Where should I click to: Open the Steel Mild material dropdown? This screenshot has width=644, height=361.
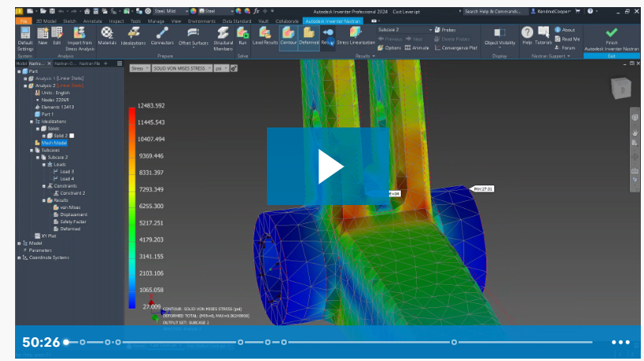coord(171,12)
